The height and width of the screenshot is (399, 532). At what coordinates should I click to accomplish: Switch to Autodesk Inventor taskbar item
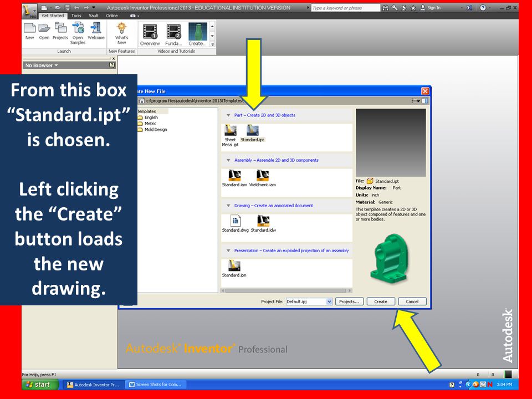94,385
